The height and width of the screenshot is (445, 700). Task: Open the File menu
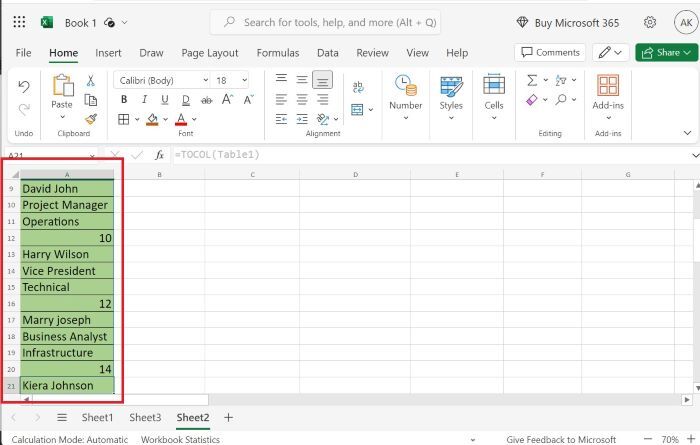[x=23, y=53]
